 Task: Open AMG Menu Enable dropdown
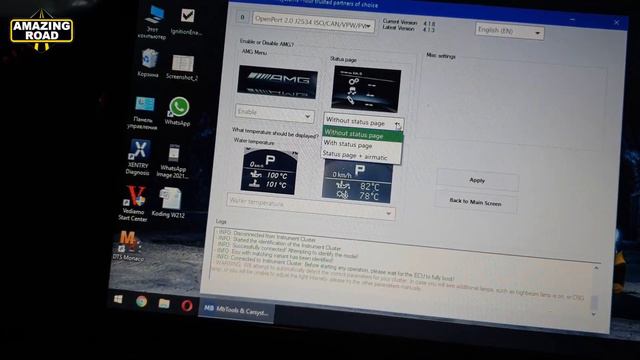click(x=275, y=113)
